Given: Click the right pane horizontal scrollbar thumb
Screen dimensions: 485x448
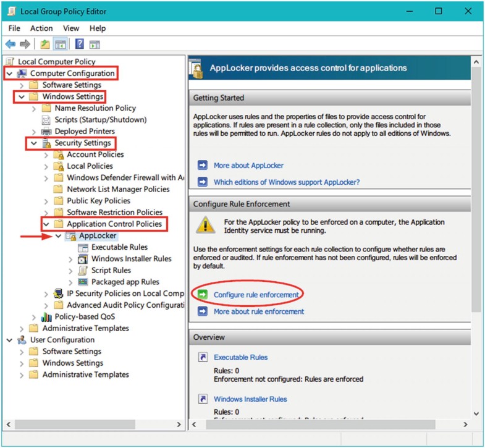Looking at the screenshot, I should click(x=321, y=425).
